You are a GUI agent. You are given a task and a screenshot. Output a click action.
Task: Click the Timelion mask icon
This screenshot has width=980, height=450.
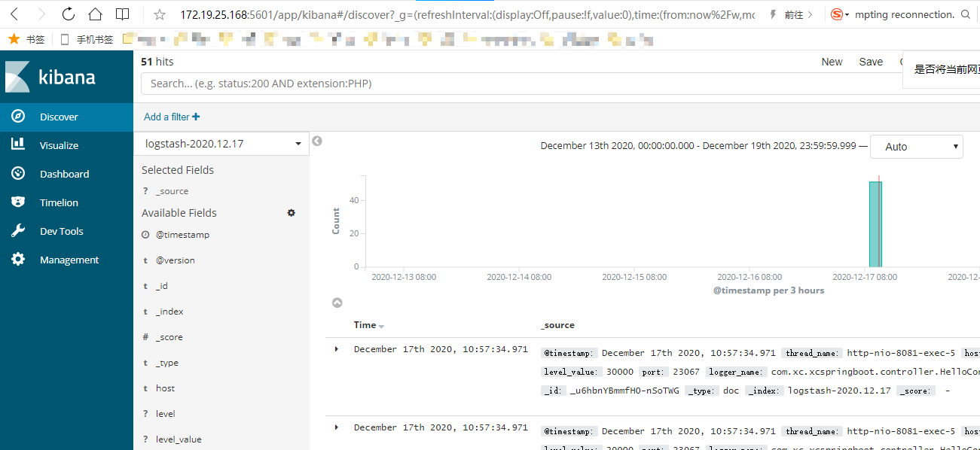pos(18,202)
